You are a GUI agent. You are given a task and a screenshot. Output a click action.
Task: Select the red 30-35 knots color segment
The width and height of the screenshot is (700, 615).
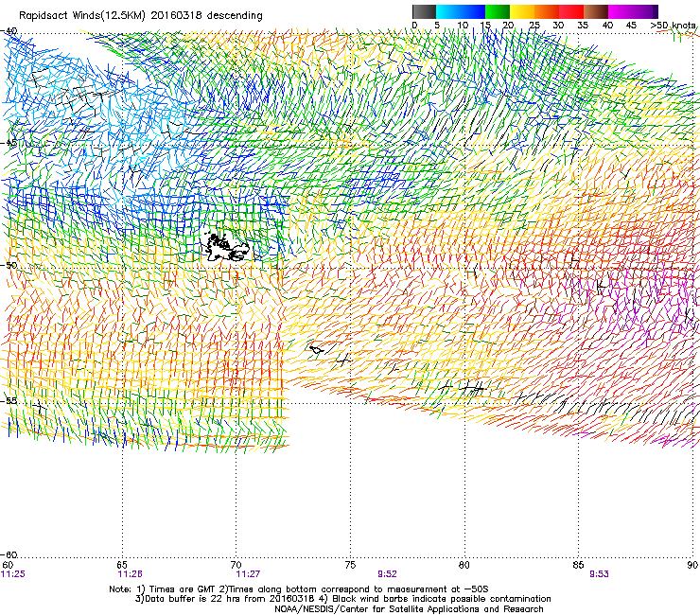[571, 11]
